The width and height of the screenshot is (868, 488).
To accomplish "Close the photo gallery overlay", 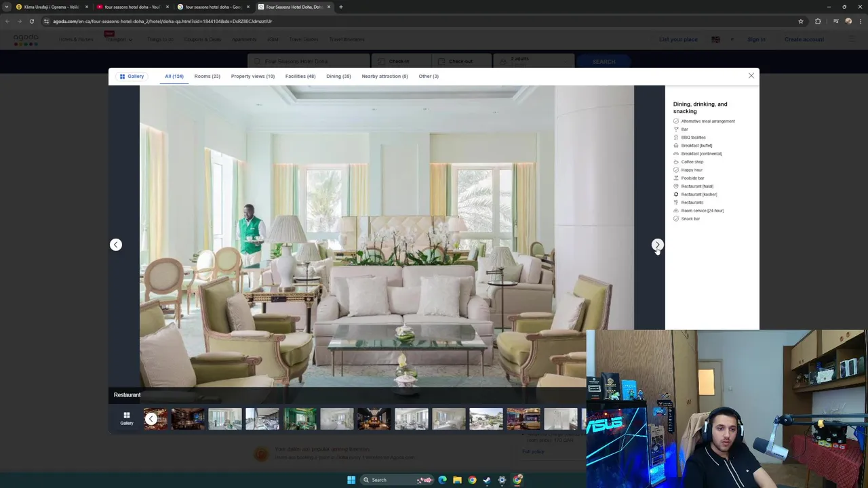I will [751, 76].
